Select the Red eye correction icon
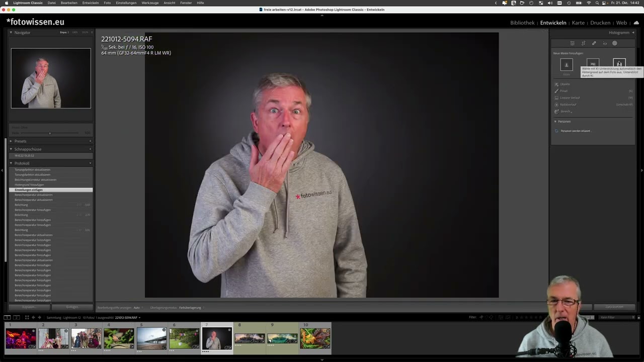Image resolution: width=644 pixels, height=362 pixels. (605, 43)
